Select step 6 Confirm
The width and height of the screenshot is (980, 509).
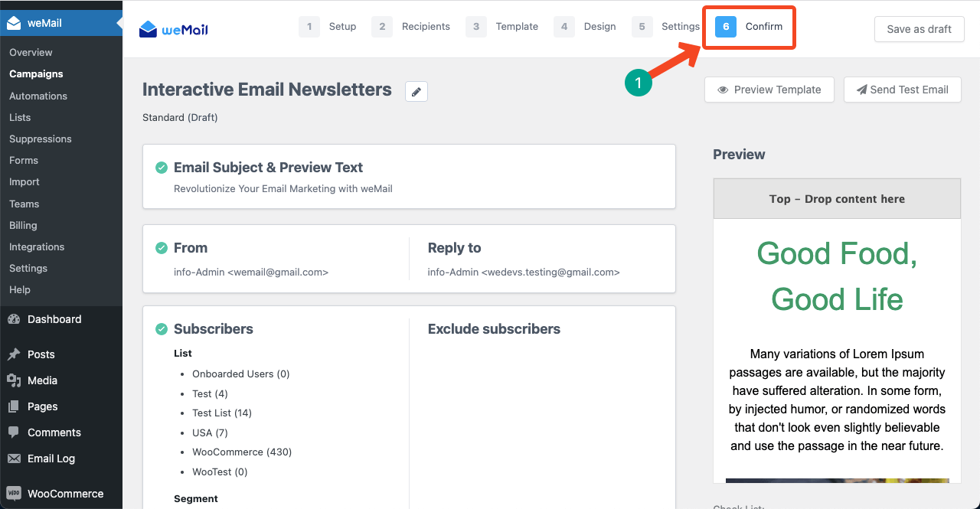coord(749,27)
